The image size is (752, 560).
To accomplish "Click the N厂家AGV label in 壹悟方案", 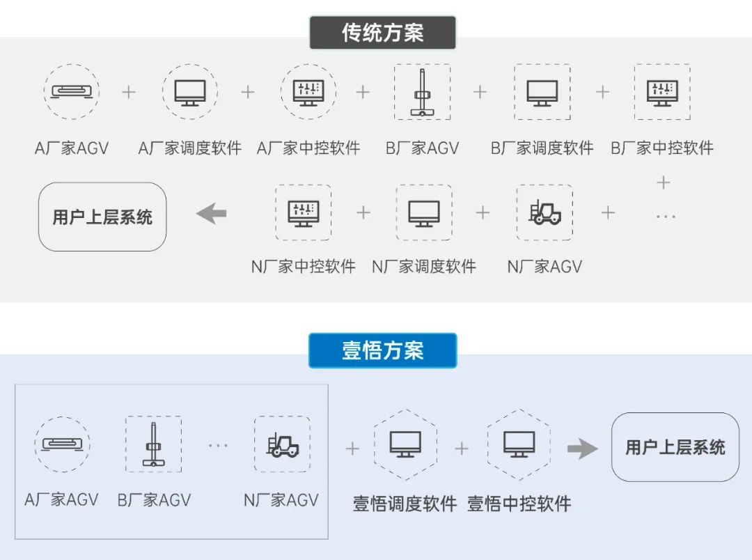I will point(281,500).
